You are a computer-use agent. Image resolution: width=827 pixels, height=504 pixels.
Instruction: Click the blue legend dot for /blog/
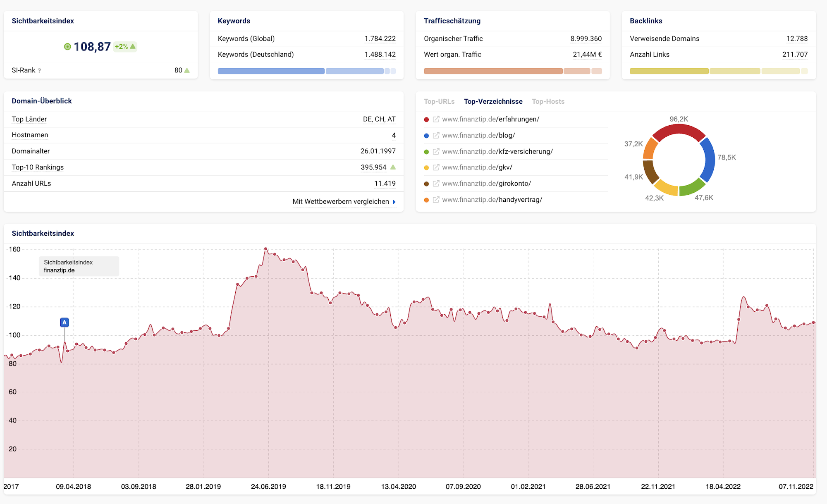(x=426, y=136)
